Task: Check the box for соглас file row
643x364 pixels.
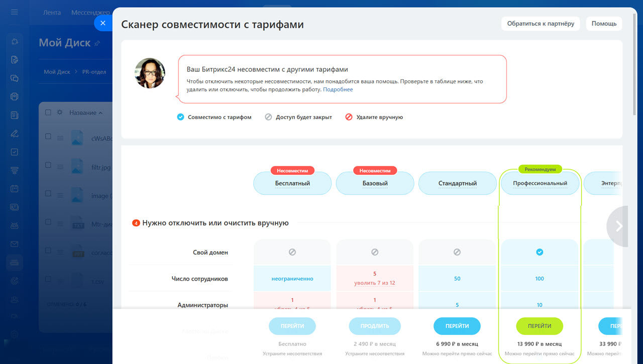Action: click(x=48, y=250)
